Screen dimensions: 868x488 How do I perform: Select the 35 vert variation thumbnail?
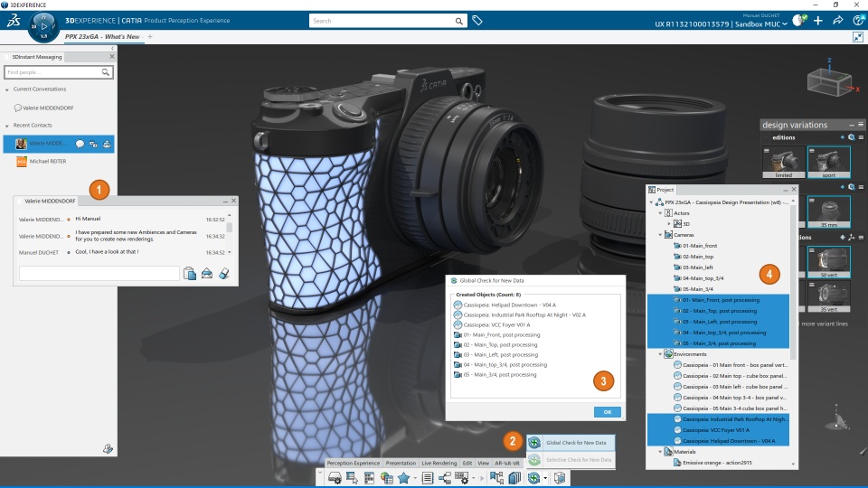(829, 297)
